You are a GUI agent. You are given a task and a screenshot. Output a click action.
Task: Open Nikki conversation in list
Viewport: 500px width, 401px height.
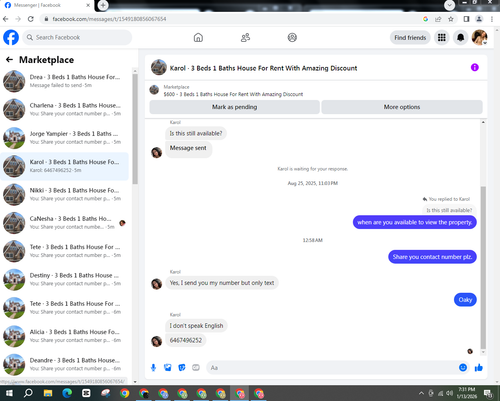coord(64,194)
